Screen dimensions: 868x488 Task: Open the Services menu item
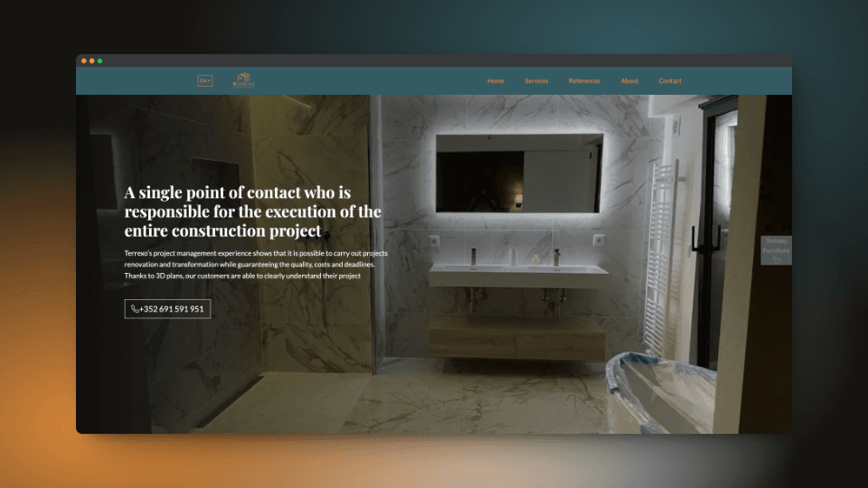click(536, 81)
